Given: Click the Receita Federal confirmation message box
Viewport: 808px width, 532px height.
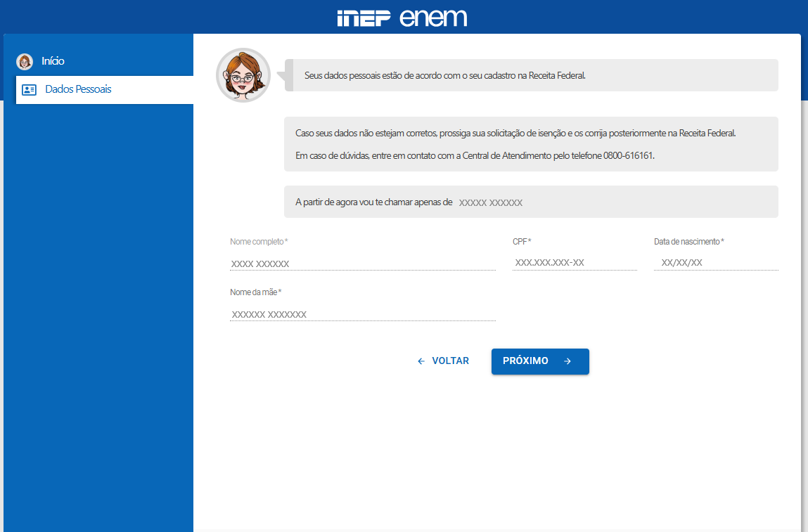Looking at the screenshot, I should point(531,74).
